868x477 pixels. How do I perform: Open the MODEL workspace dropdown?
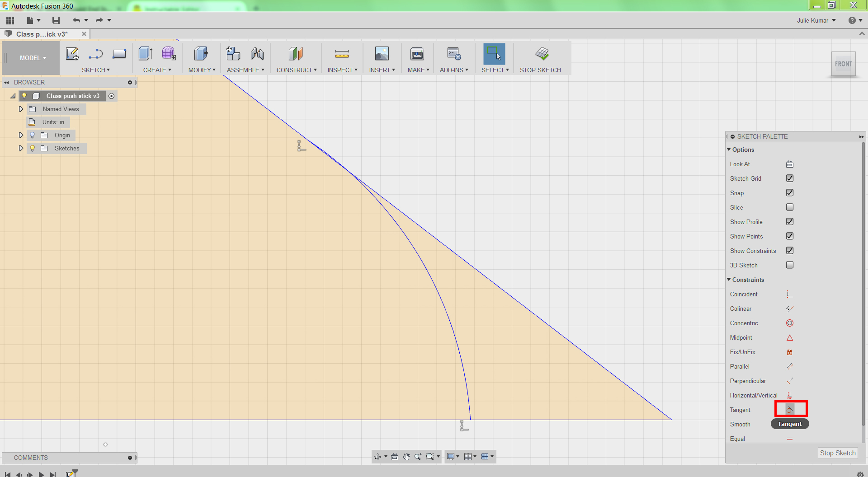pyautogui.click(x=33, y=58)
